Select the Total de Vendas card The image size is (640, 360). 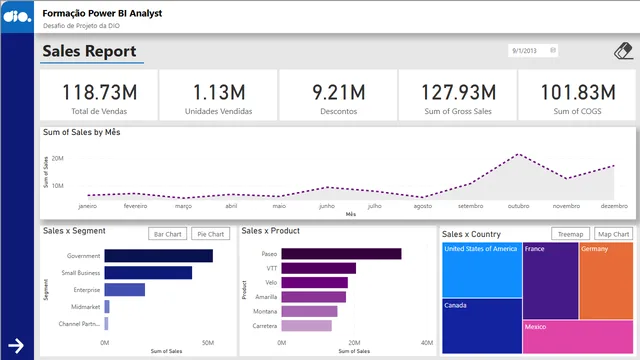pos(99,95)
